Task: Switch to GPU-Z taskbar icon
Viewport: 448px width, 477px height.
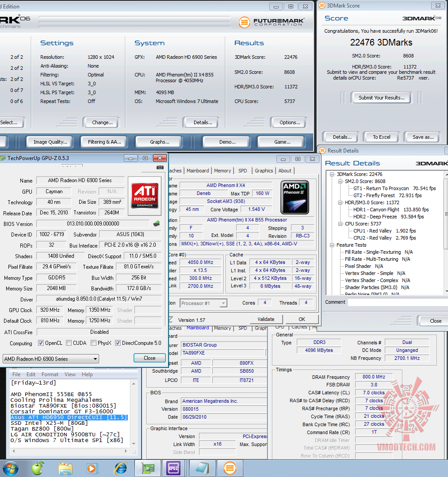Action: (148, 468)
